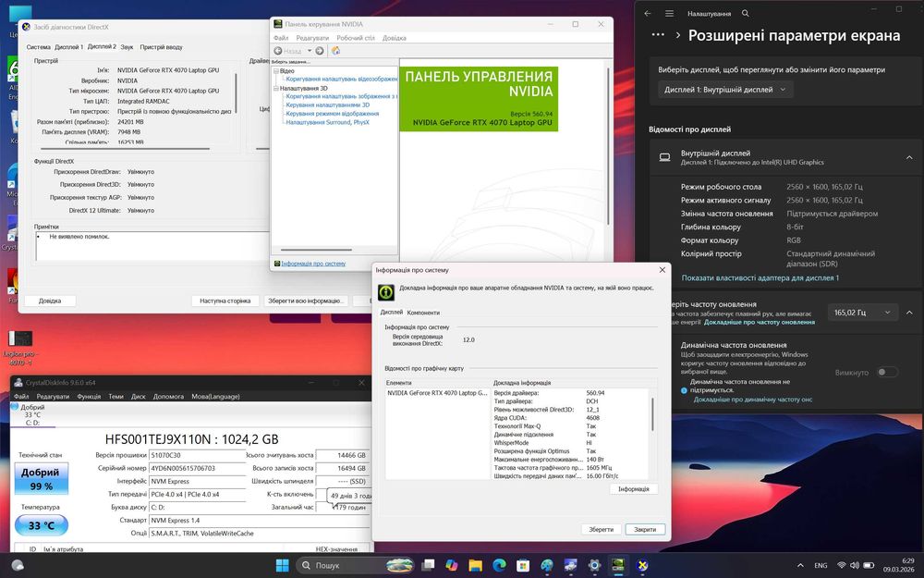Open the Мова(Language) menu in CrystalDiskInfo

(x=215, y=397)
